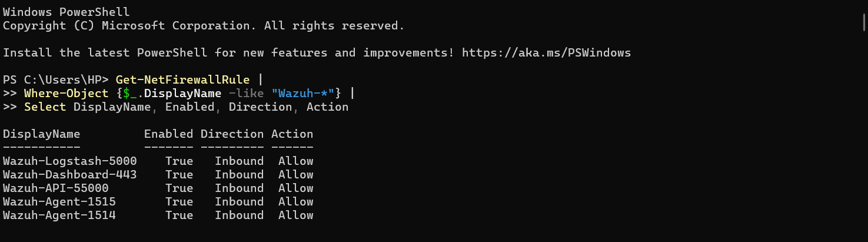Click the PS C:\Users\HP> prompt
Viewport: 868px width, 242px height.
click(x=55, y=80)
